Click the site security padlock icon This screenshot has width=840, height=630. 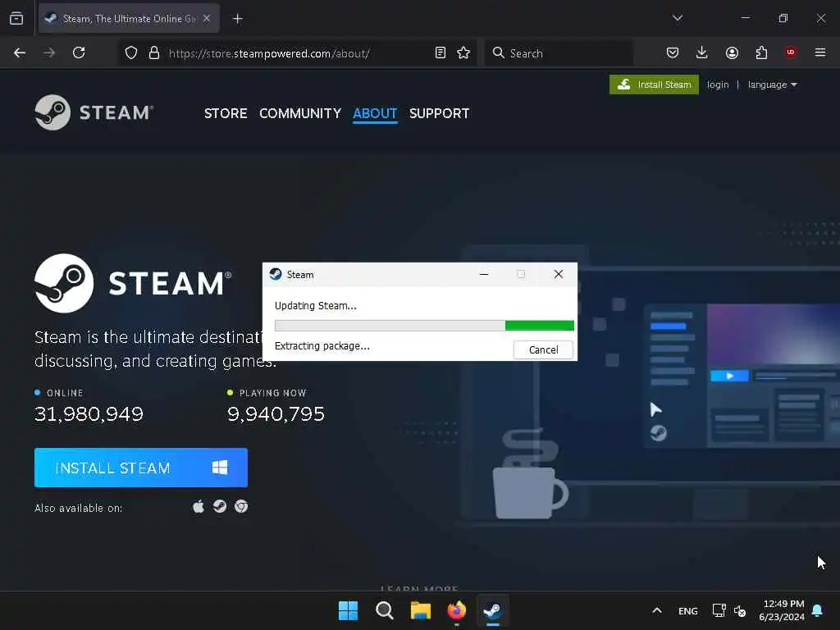(x=154, y=53)
